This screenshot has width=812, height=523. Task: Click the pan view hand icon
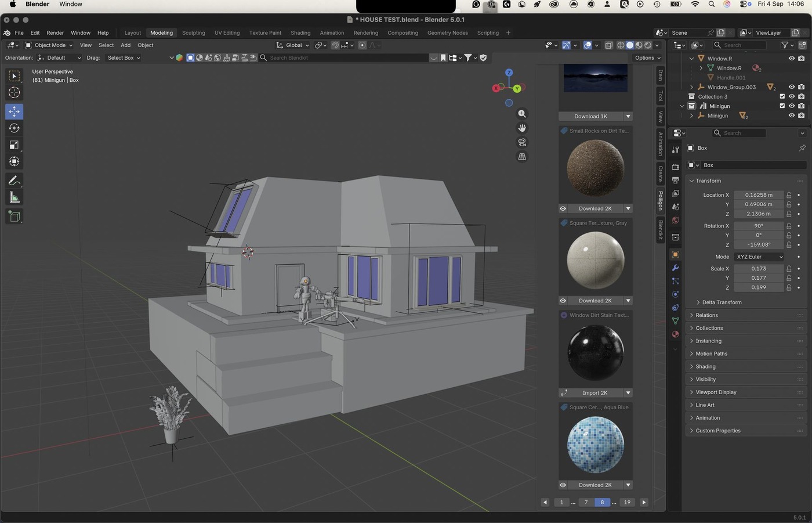522,128
